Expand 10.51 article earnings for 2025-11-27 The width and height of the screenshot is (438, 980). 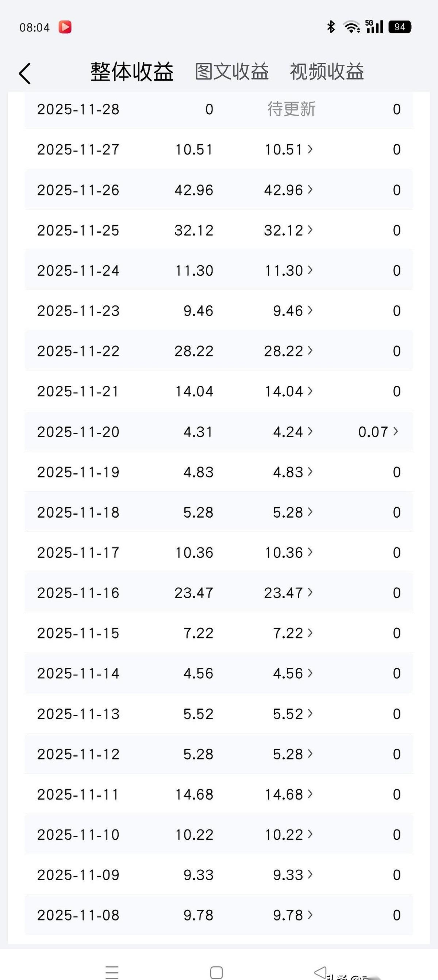pyautogui.click(x=289, y=149)
